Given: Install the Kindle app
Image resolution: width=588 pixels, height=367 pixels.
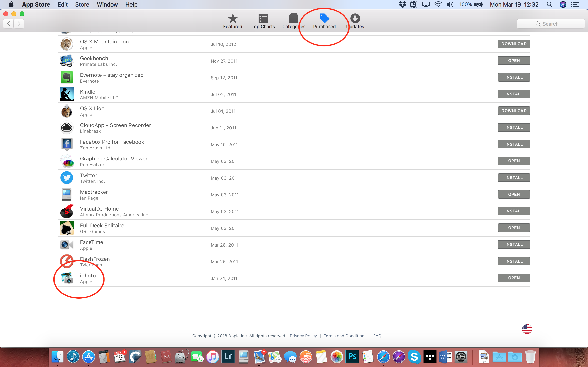Looking at the screenshot, I should tap(514, 94).
